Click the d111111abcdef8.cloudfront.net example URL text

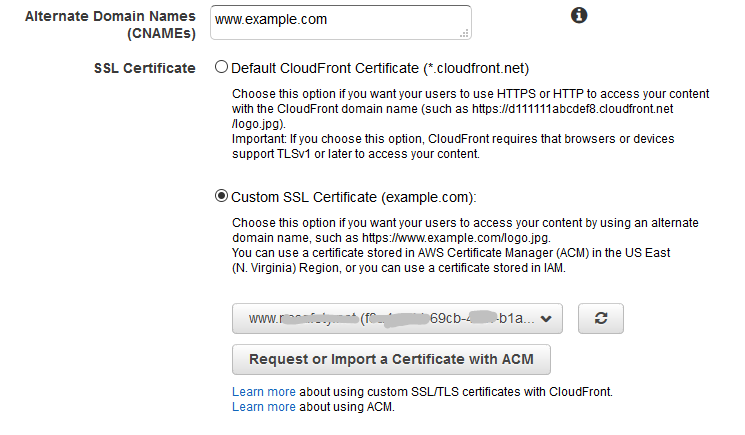tap(572, 109)
